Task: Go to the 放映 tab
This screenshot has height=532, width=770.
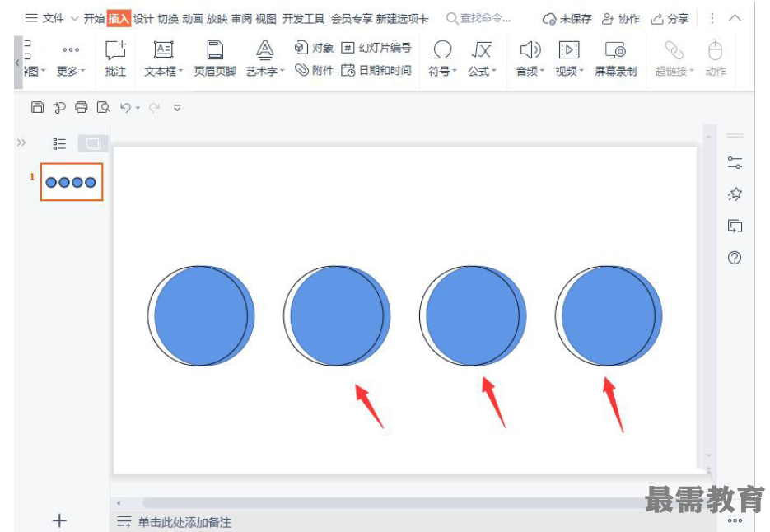Action: click(x=217, y=19)
